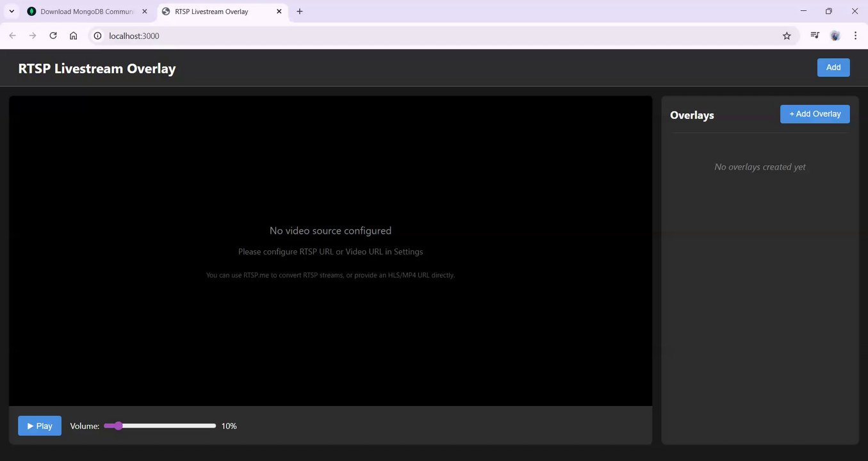Click the 'Please configure RTSP URL' text
This screenshot has height=461, width=868.
pyautogui.click(x=331, y=252)
